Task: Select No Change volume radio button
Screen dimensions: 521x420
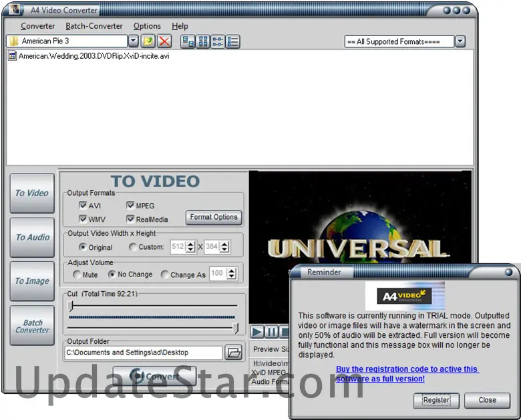Action: (112, 274)
